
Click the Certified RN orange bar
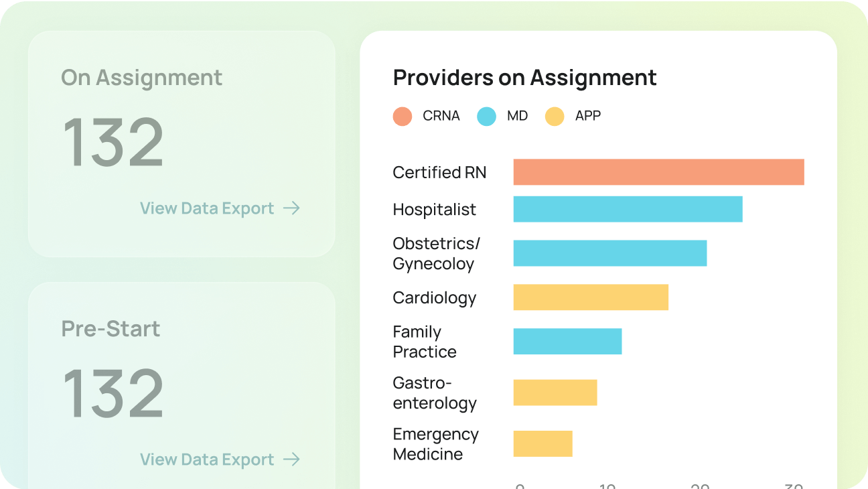point(658,171)
